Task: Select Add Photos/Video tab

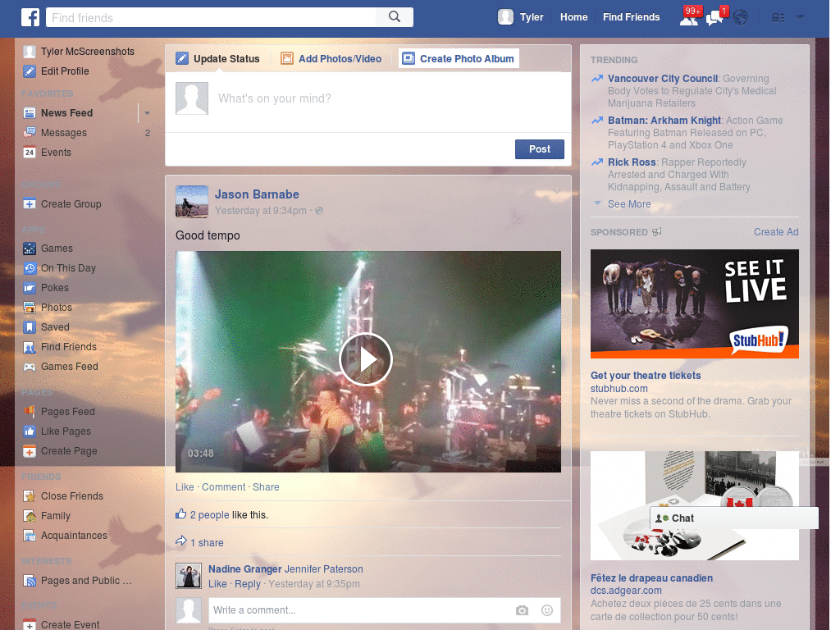Action: [331, 58]
